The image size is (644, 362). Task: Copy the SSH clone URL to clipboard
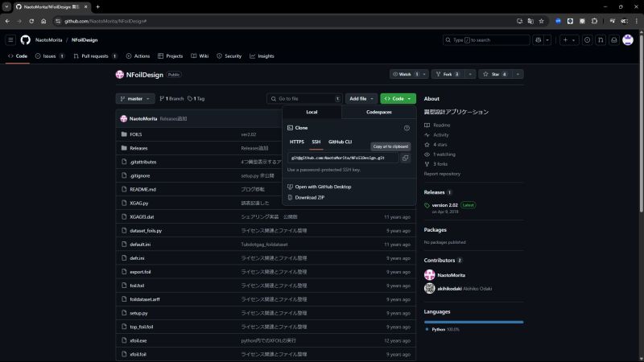[x=405, y=158]
